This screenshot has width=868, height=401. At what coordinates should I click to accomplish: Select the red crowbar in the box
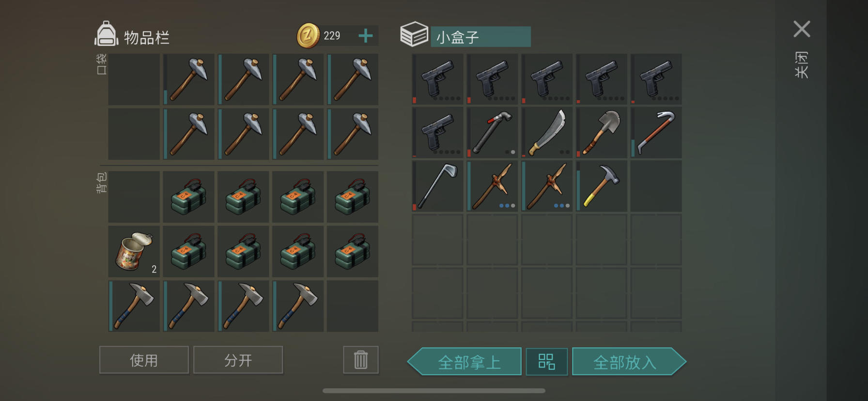click(656, 132)
